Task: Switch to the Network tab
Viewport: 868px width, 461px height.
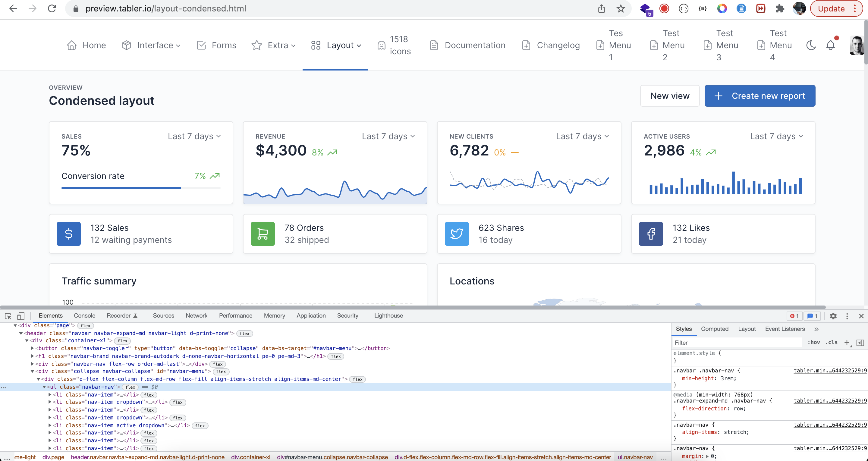Action: pyautogui.click(x=197, y=316)
